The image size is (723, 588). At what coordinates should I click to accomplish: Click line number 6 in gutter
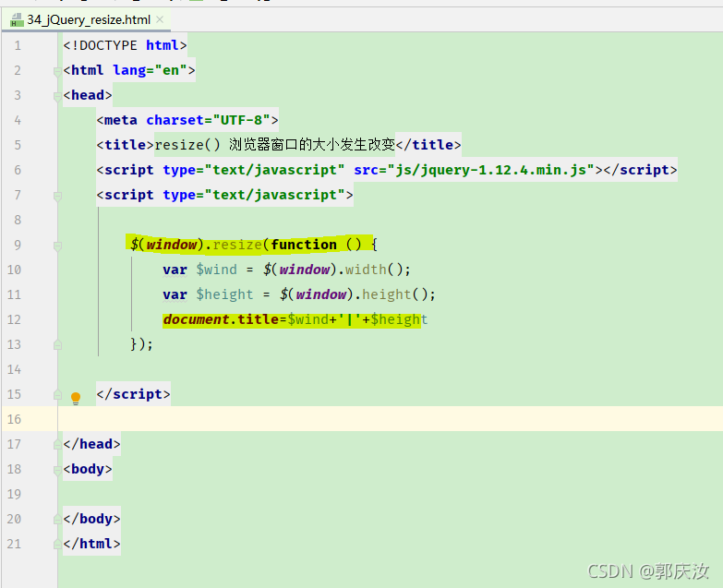click(17, 170)
